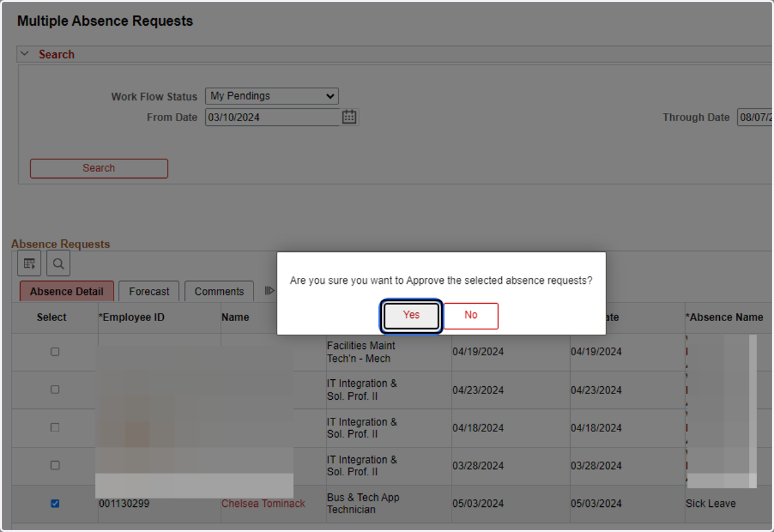The width and height of the screenshot is (774, 532).
Task: Click No in the confirmation dialog
Action: pyautogui.click(x=471, y=316)
